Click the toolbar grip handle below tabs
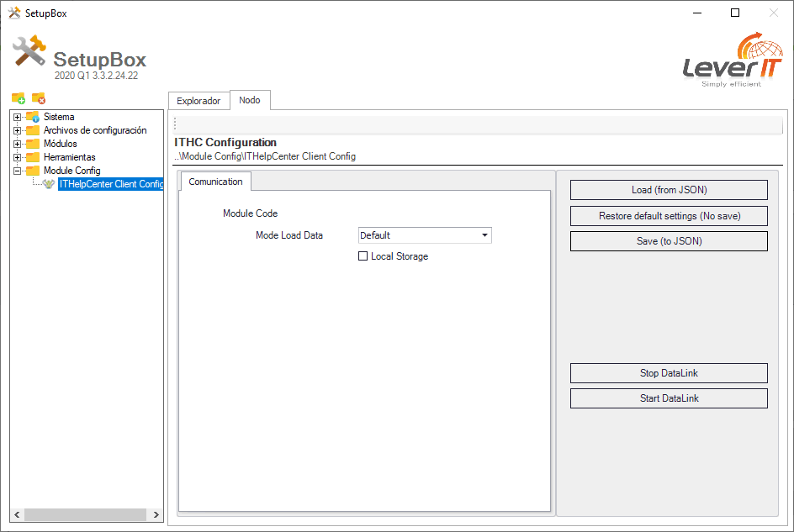The width and height of the screenshot is (794, 532). point(175,124)
